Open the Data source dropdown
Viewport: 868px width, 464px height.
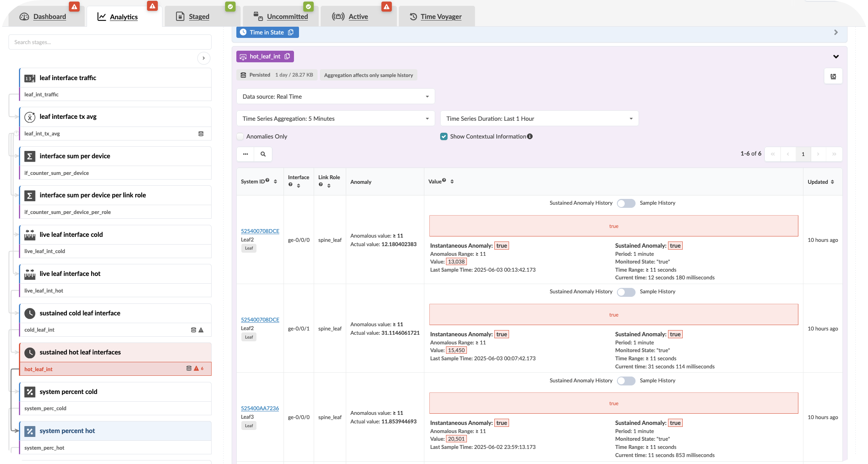pyautogui.click(x=335, y=96)
